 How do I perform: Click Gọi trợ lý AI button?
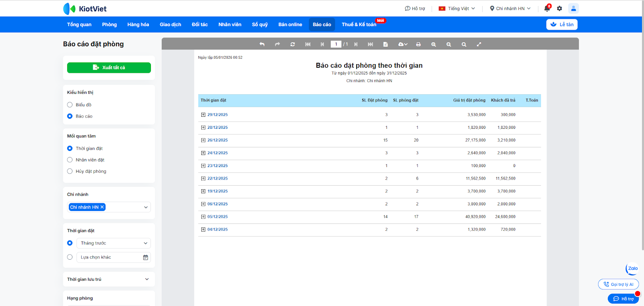(619, 284)
